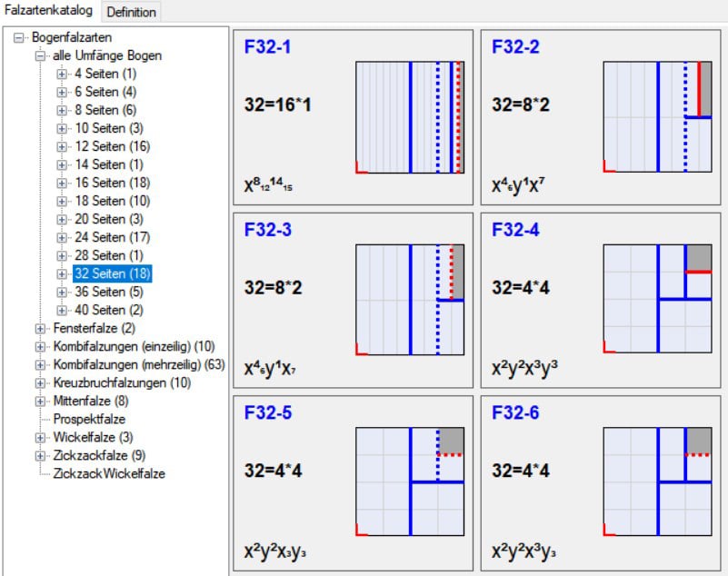The image size is (728, 576).
Task: Expand the Zickzackfalze (9) category
Action: [x=40, y=455]
